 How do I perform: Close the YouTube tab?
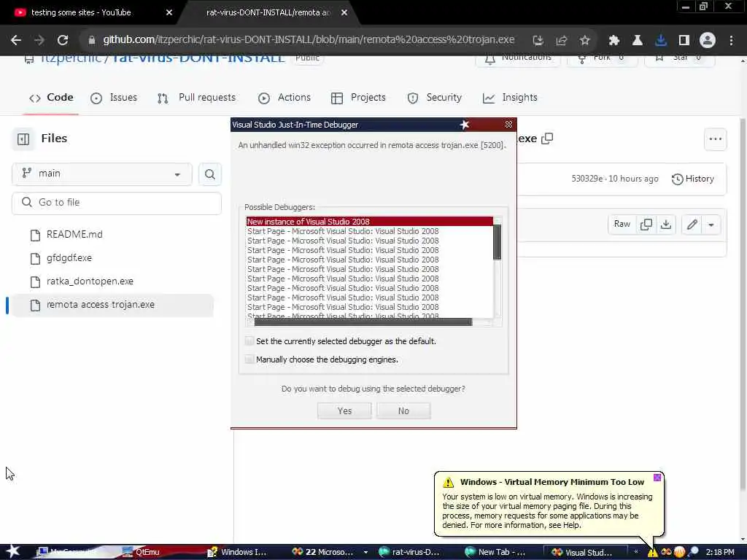pos(169,12)
